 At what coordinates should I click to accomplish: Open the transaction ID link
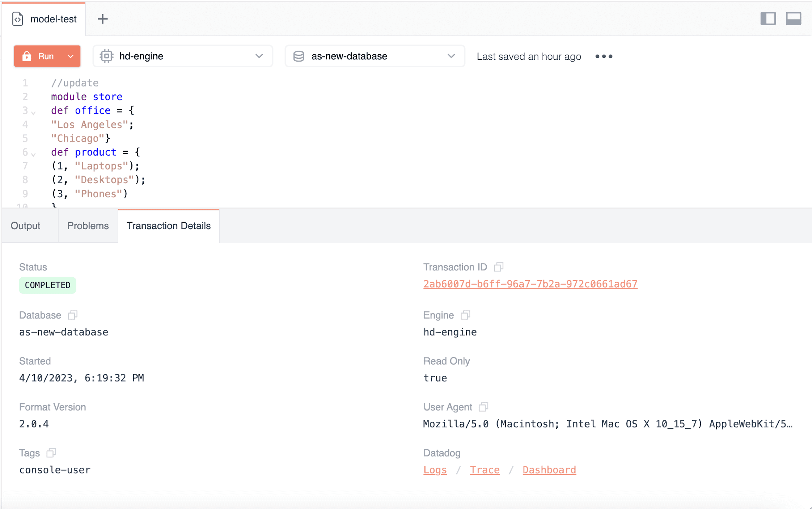point(530,284)
